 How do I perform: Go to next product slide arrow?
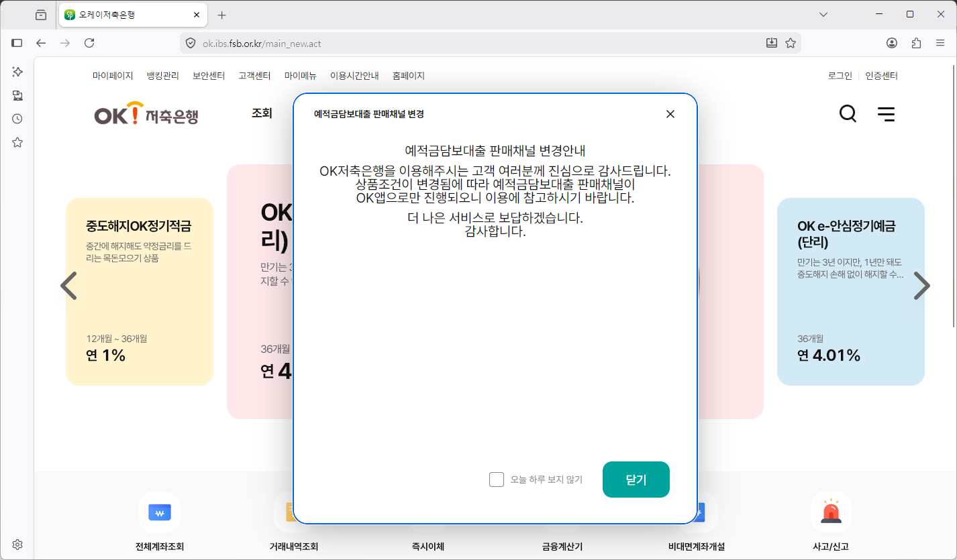click(922, 286)
